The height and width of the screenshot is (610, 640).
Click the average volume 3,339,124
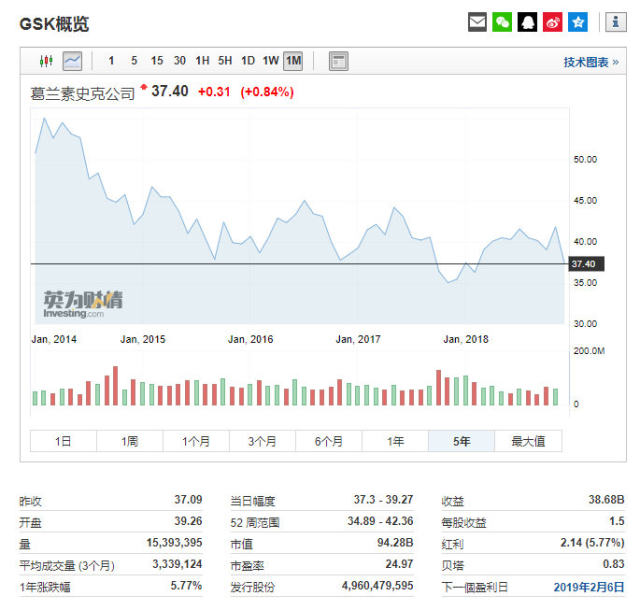[x=177, y=564]
